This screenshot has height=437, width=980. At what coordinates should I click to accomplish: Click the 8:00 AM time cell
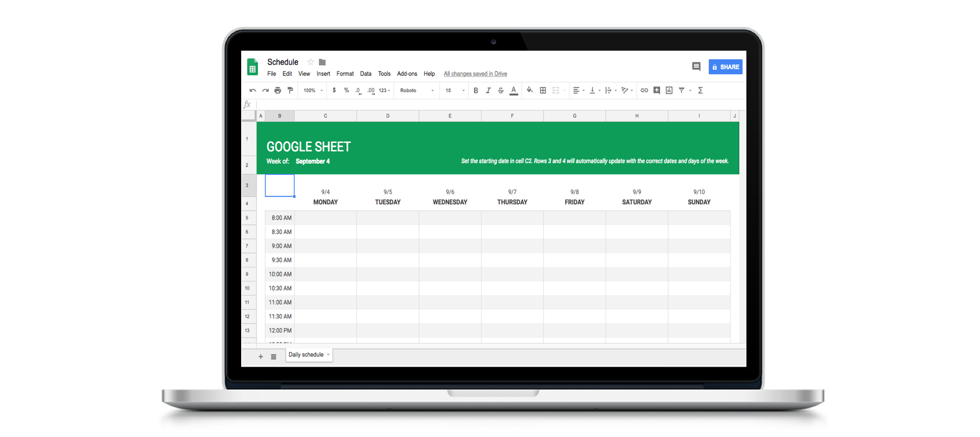click(280, 218)
